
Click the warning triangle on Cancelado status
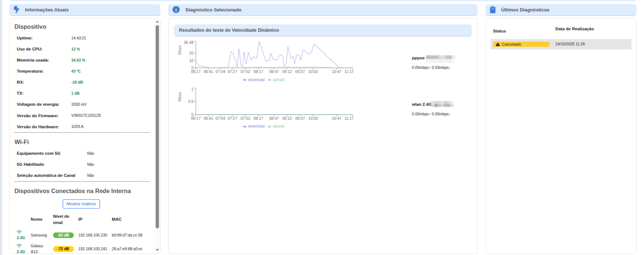click(x=497, y=44)
